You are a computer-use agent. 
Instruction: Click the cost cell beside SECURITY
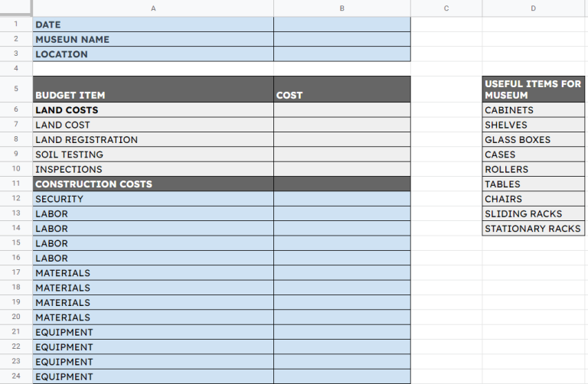pos(342,199)
